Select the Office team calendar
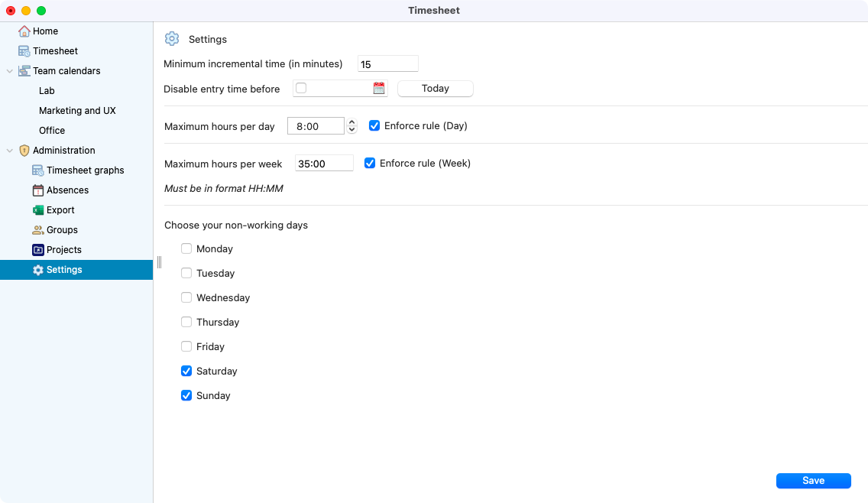Viewport: 868px width, 503px height. (52, 131)
